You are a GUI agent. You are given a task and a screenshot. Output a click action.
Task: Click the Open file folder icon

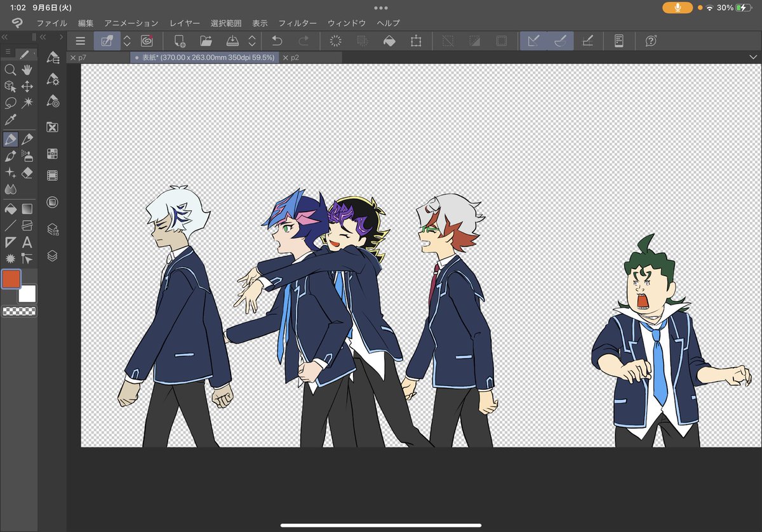pyautogui.click(x=206, y=41)
